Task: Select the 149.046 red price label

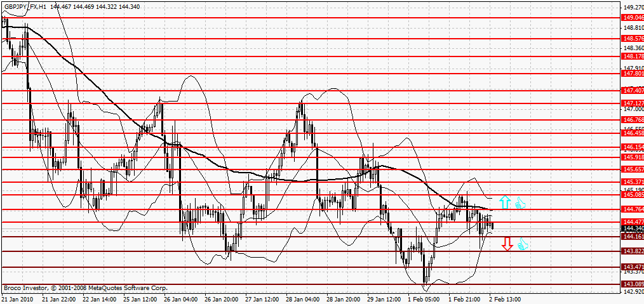Action: tap(633, 18)
